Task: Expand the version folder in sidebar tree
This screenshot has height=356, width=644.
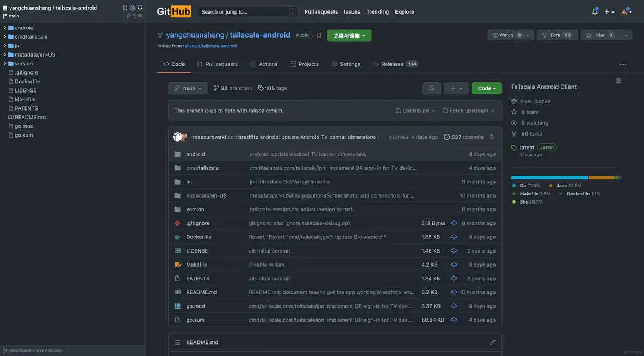Action: pyautogui.click(x=5, y=63)
